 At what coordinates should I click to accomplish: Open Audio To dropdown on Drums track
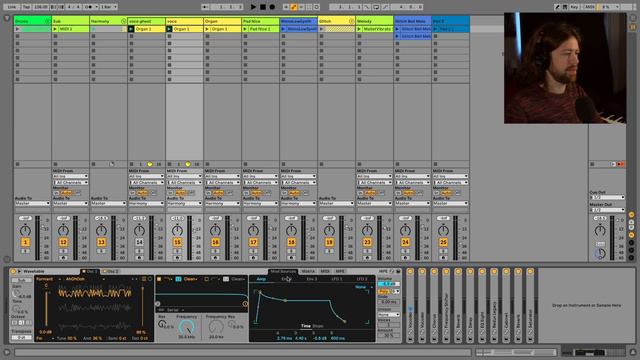point(32,203)
